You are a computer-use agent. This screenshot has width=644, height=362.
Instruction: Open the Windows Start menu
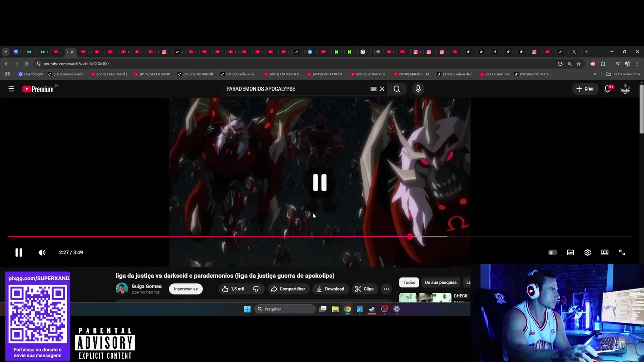pyautogui.click(x=247, y=309)
